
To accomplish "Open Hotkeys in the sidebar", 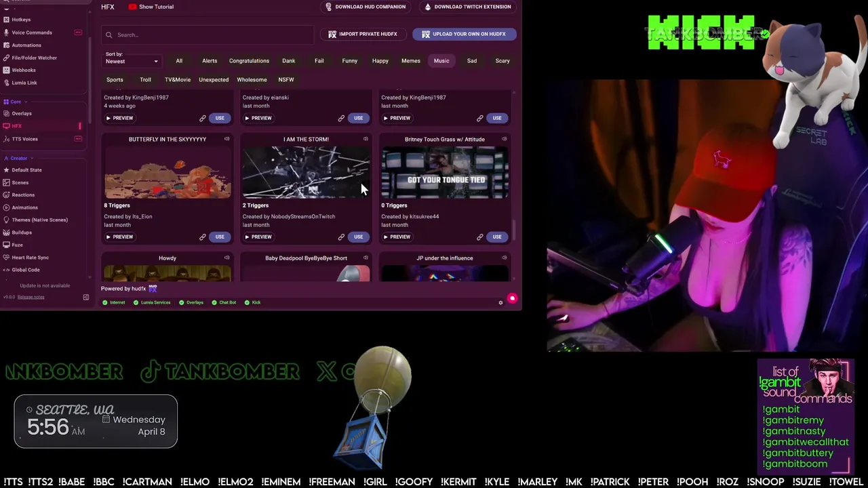I will (x=21, y=20).
